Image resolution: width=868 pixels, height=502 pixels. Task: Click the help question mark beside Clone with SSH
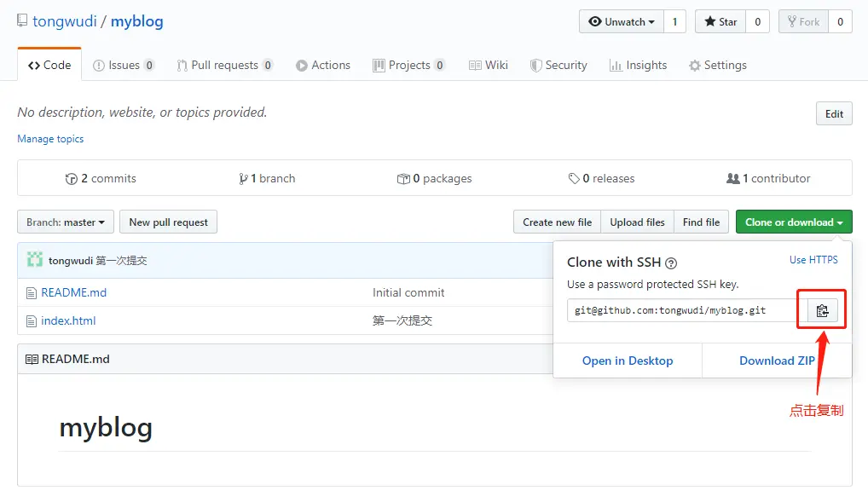671,263
